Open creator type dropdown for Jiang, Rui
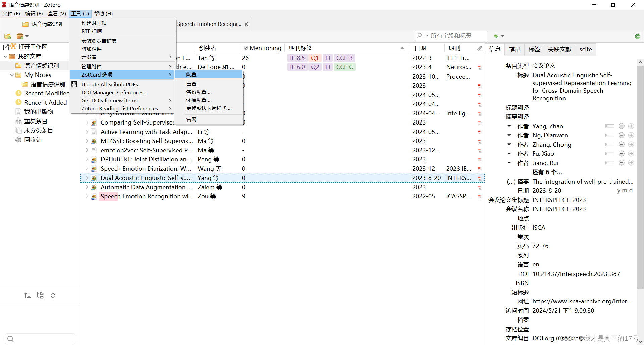Screen dimensions: 644x345 tap(509, 163)
